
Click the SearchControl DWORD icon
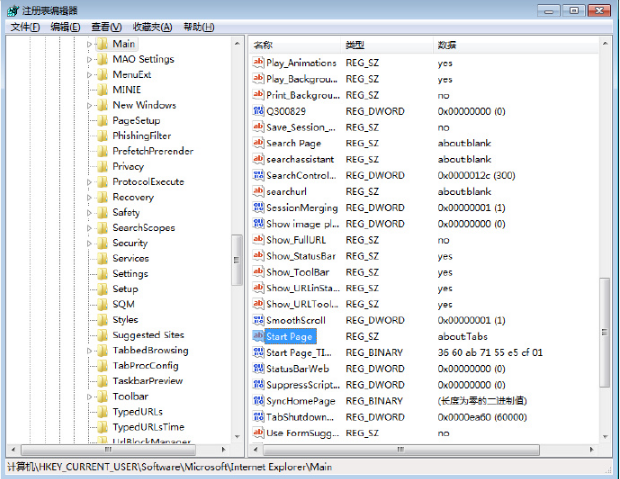point(258,175)
